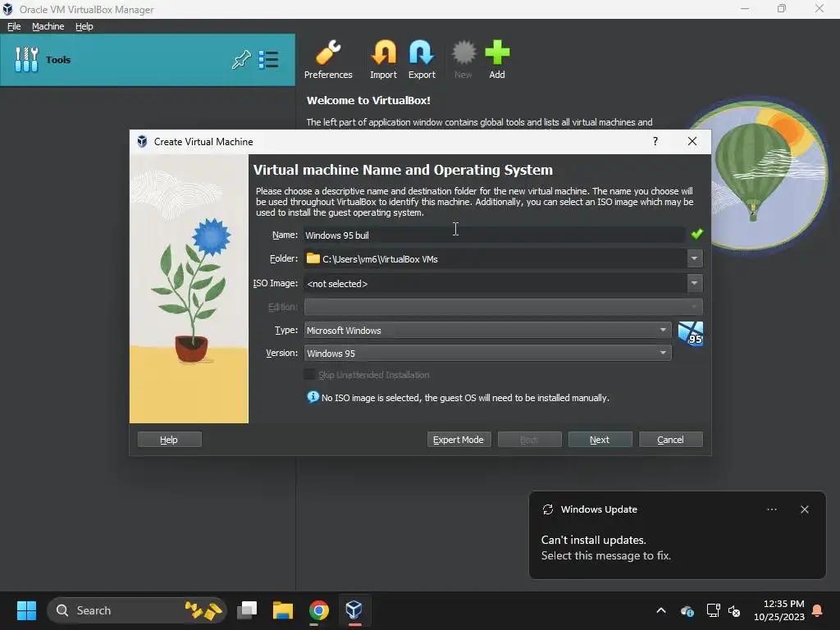Click the taskbar Search box
840x630 pixels.
click(x=137, y=610)
